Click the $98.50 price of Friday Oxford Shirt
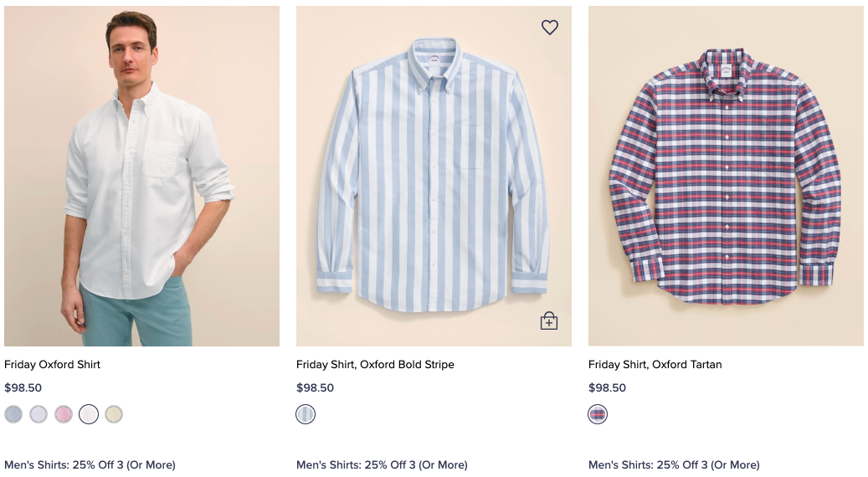This screenshot has height=477, width=868. (23, 388)
